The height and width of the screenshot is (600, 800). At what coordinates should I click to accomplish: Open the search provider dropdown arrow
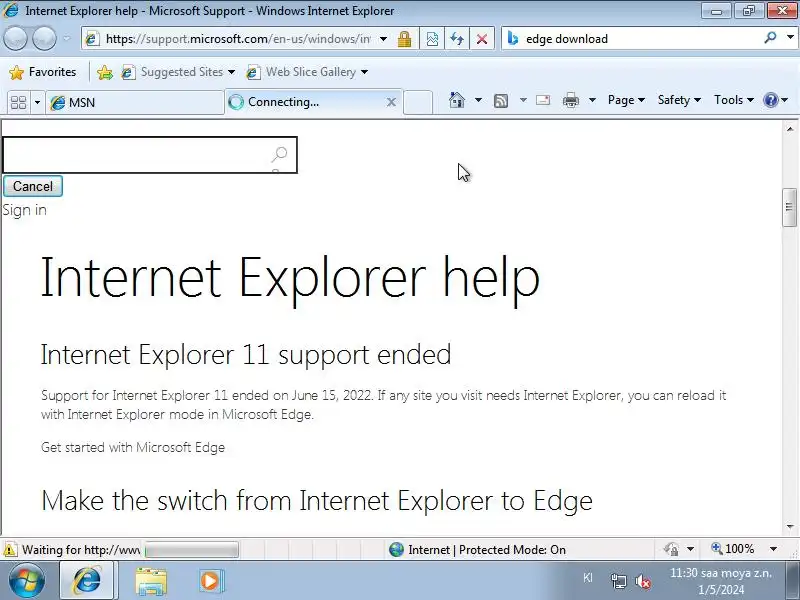(x=790, y=37)
